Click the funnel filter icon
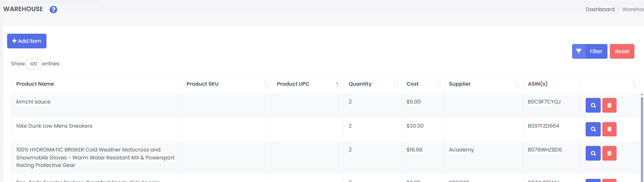 coord(578,51)
